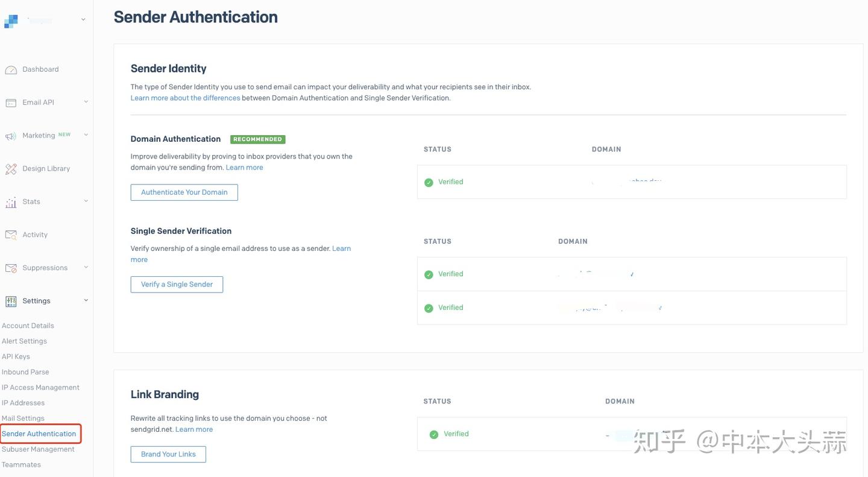Open API Keys settings page

(x=16, y=356)
